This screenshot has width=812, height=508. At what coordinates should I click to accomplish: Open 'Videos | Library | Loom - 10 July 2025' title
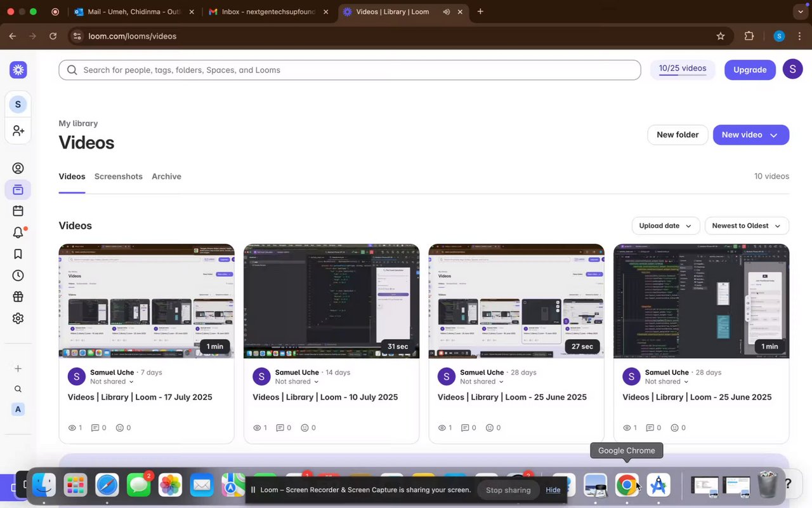325,398
